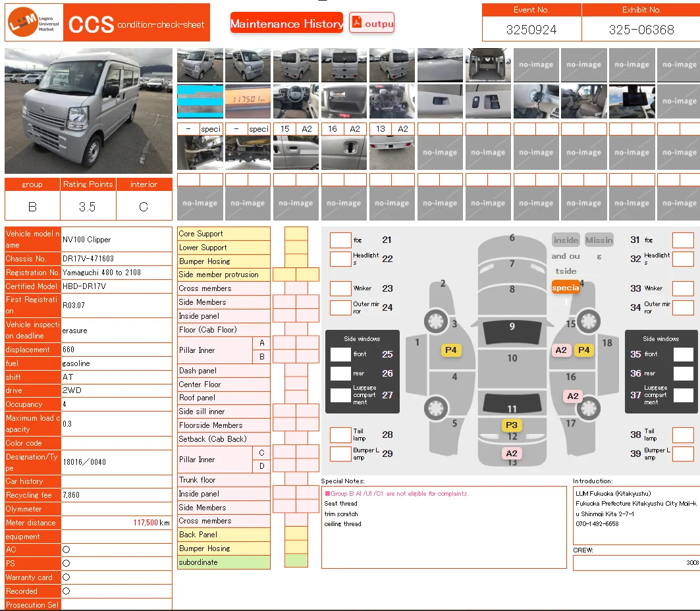The height and width of the screenshot is (611, 700).
Task: Click the A2 marker below panel 15
Action: tap(561, 350)
